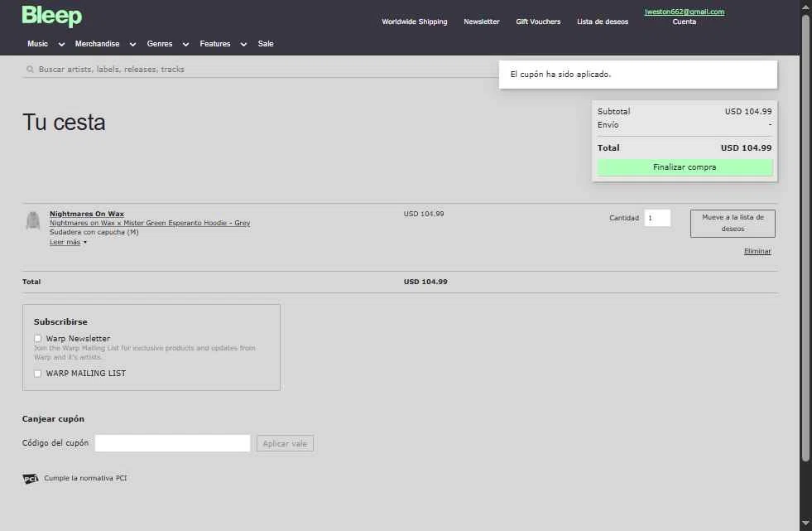Click Mueve a la lista de deseos
The height and width of the screenshot is (531, 812).
pyautogui.click(x=733, y=224)
